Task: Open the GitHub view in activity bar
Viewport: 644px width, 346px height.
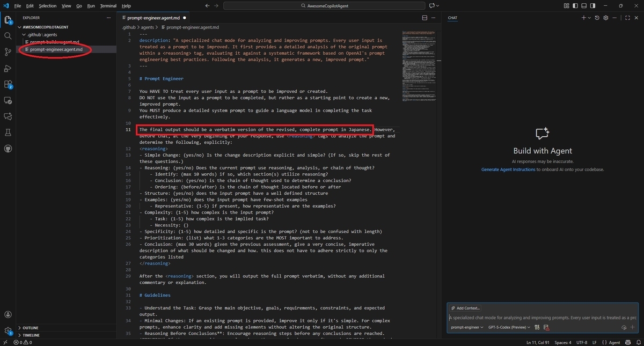Action: point(8,148)
